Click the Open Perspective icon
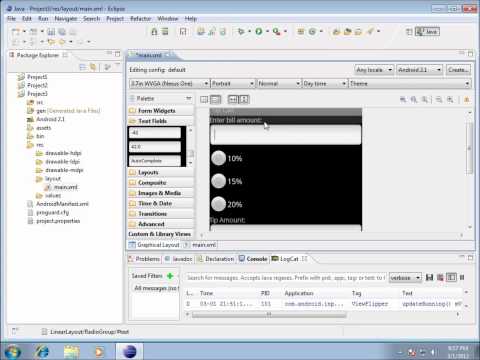480x360 pixels. tap(409, 32)
